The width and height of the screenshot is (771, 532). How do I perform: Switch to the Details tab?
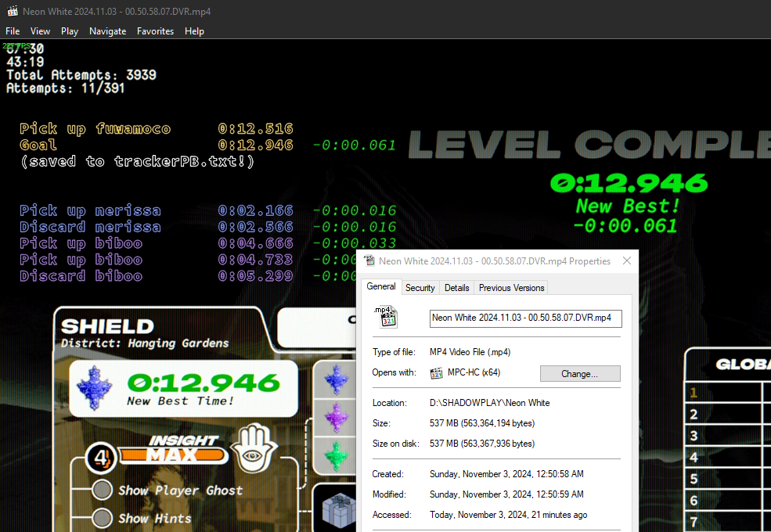[x=457, y=288]
